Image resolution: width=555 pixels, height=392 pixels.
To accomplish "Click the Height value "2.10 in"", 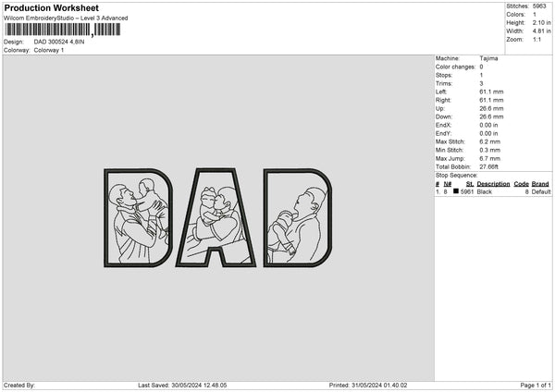I will tap(541, 22).
